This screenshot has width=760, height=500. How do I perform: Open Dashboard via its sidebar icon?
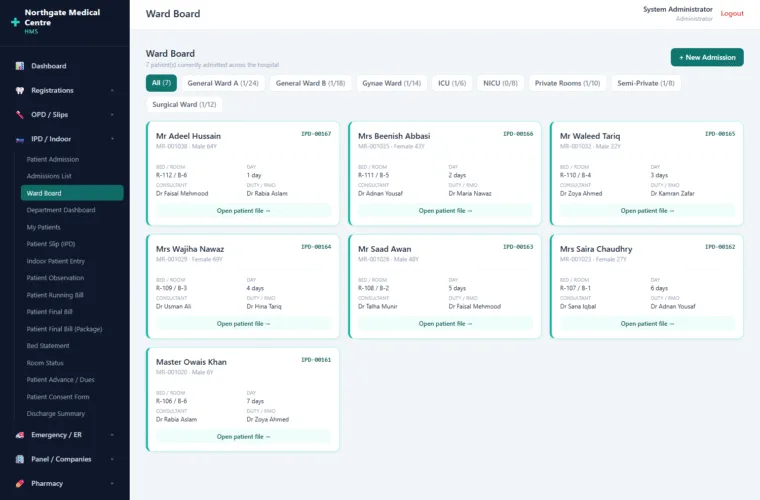[x=19, y=66]
